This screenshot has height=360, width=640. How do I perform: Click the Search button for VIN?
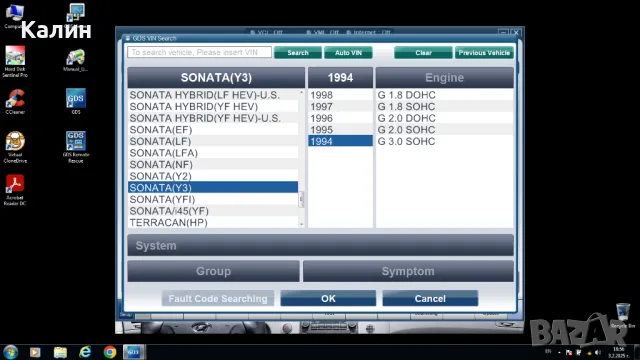(x=298, y=53)
